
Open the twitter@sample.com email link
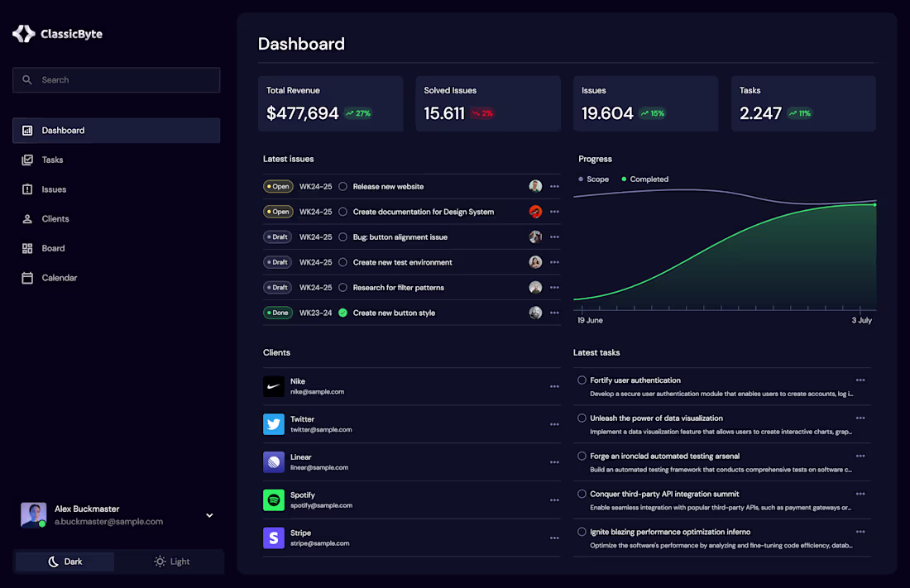[321, 430]
